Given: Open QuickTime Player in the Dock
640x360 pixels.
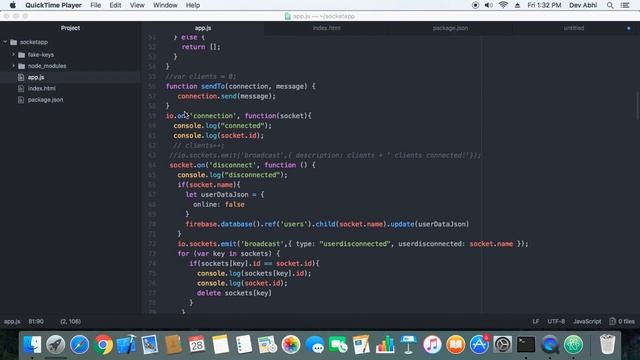Looking at the screenshot, I should pyautogui.click(x=550, y=345).
